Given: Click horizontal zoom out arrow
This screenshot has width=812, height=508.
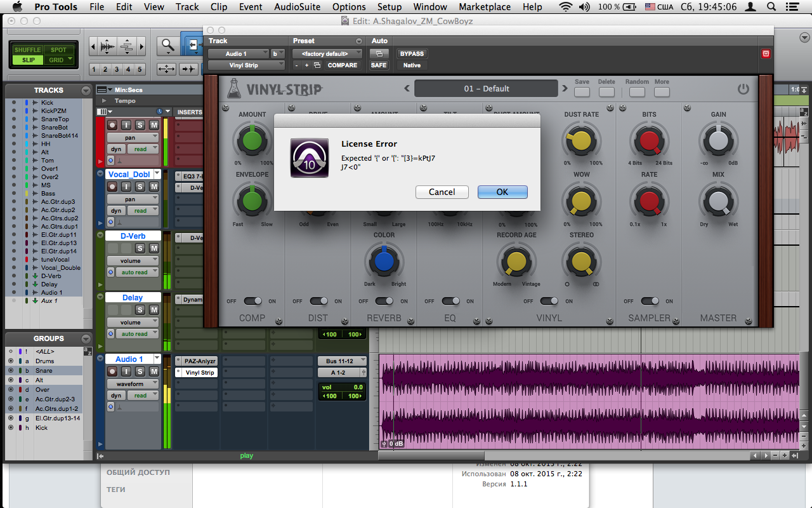Looking at the screenshot, I should pyautogui.click(x=93, y=47).
